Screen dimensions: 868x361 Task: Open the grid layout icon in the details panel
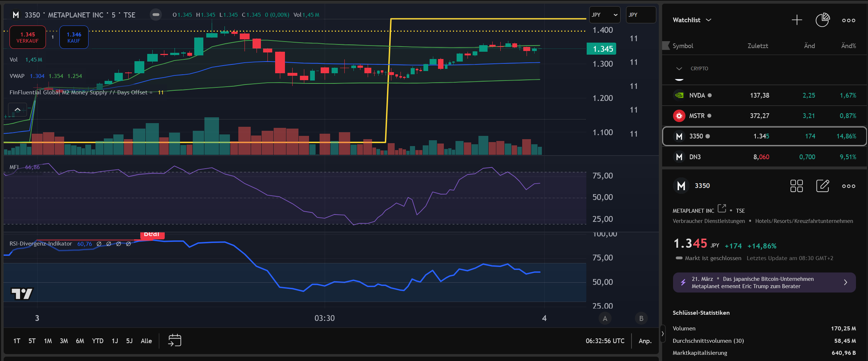[797, 186]
